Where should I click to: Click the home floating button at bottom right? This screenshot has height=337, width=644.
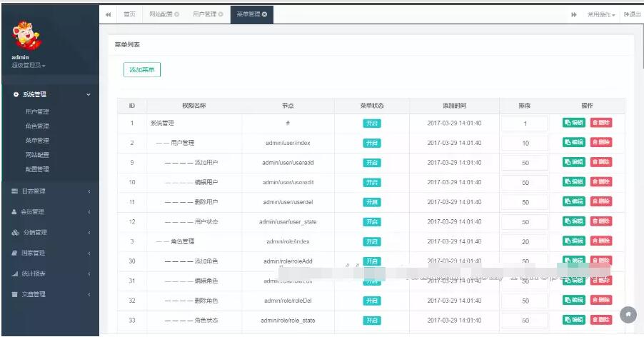click(x=628, y=315)
